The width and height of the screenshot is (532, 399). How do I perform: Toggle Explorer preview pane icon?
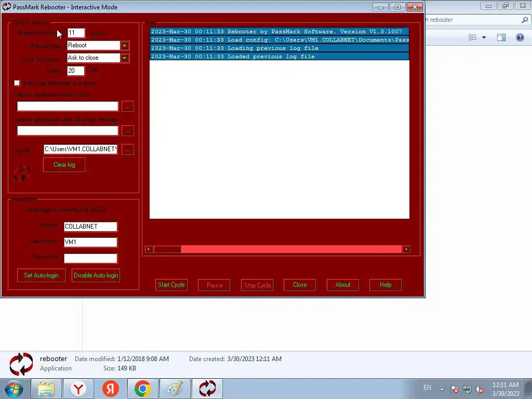[x=501, y=37]
